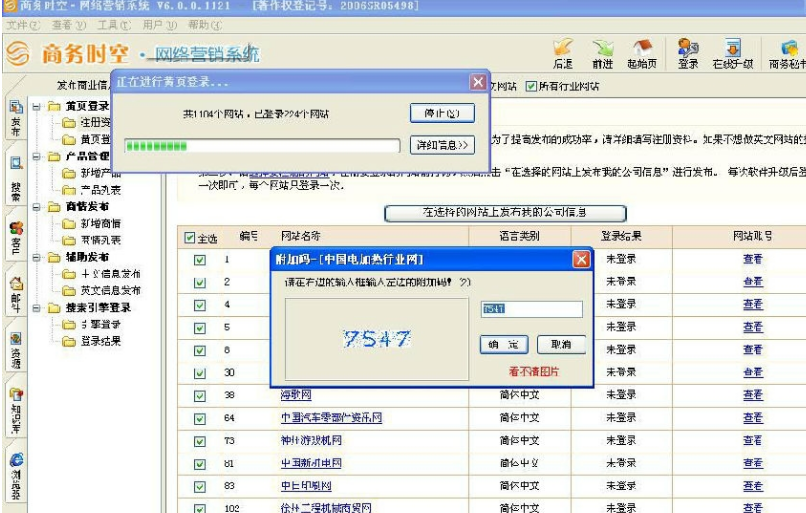Image resolution: width=806 pixels, height=513 pixels.
Task: Click the orange 商务时空 logo icon
Action: click(x=18, y=53)
